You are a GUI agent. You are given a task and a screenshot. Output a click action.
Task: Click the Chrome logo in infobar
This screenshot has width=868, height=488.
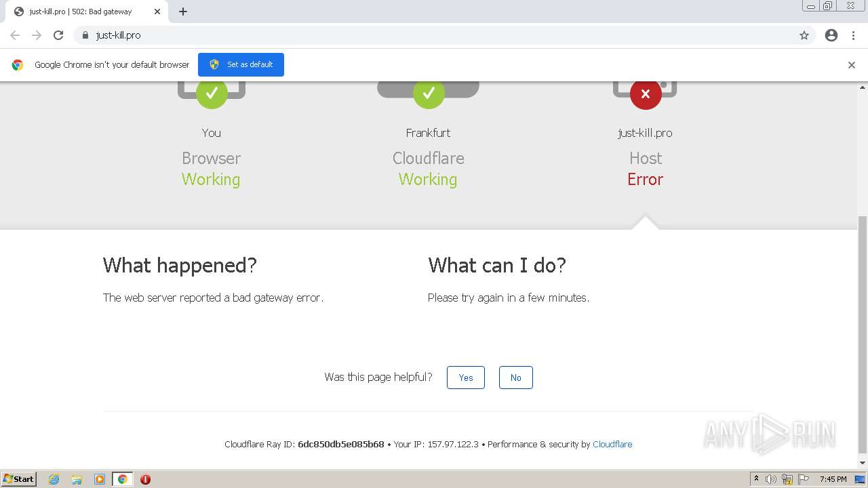(18, 65)
